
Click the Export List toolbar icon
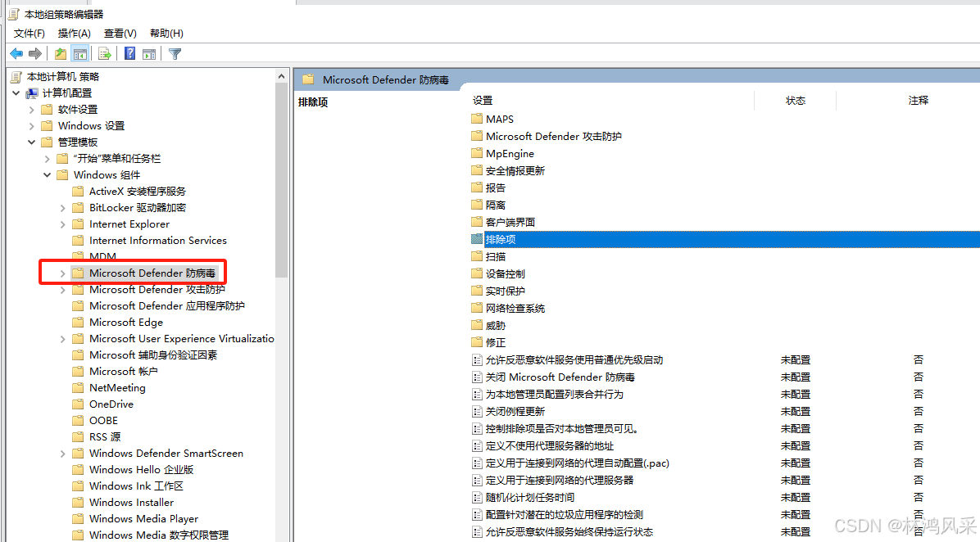tap(105, 54)
